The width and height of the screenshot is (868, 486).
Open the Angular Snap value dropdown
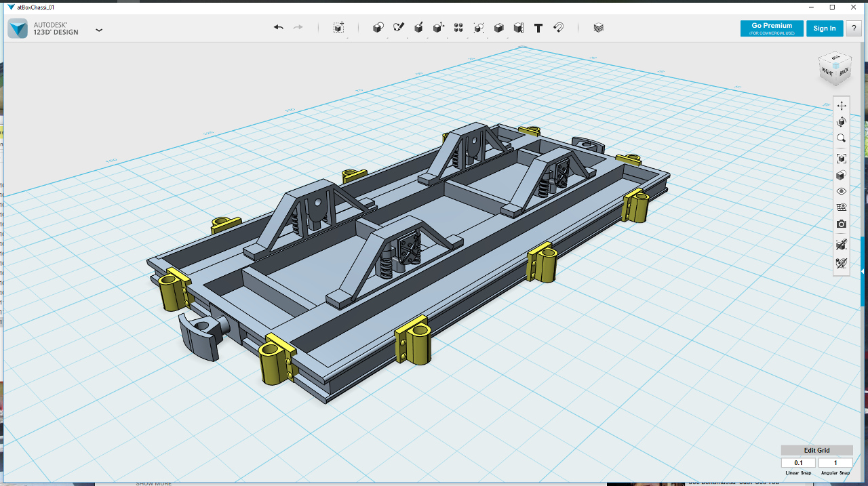tap(835, 463)
